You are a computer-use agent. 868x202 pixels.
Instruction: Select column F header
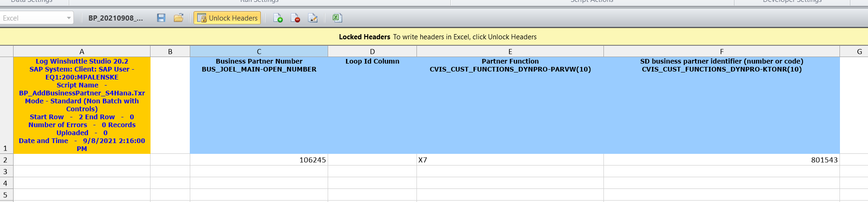coord(721,51)
